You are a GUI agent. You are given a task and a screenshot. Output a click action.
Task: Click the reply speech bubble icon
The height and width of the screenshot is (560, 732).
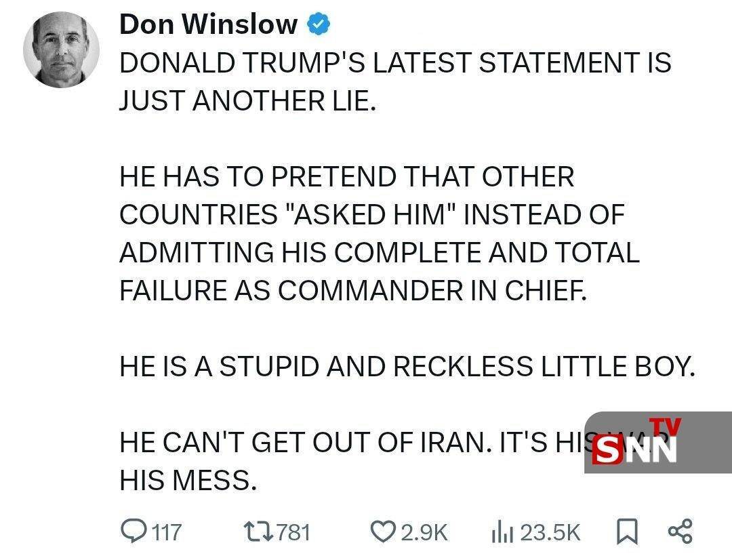tap(133, 532)
